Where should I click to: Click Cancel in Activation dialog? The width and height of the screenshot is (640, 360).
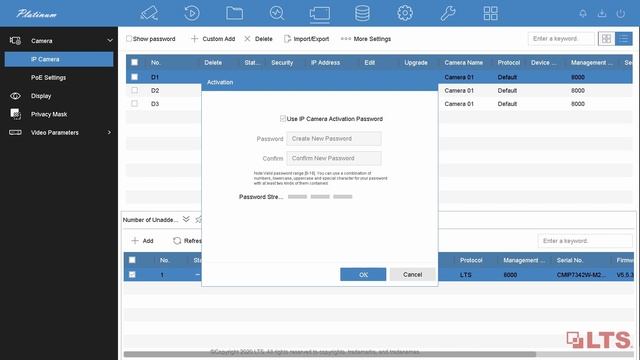(412, 274)
